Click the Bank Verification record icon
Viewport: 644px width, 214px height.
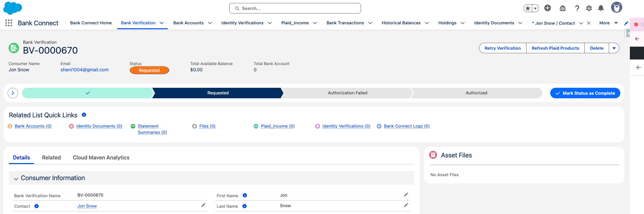point(14,48)
